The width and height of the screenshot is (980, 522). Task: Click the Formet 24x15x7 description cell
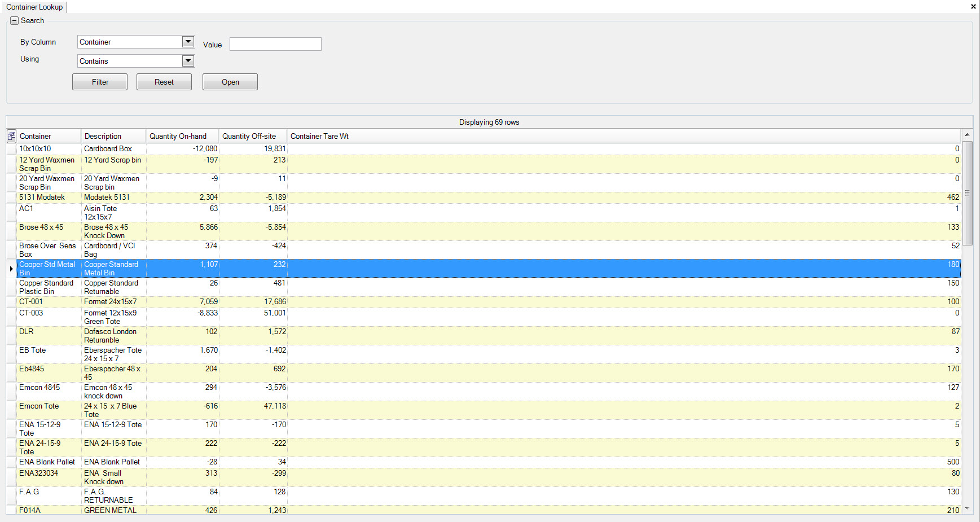coord(114,302)
